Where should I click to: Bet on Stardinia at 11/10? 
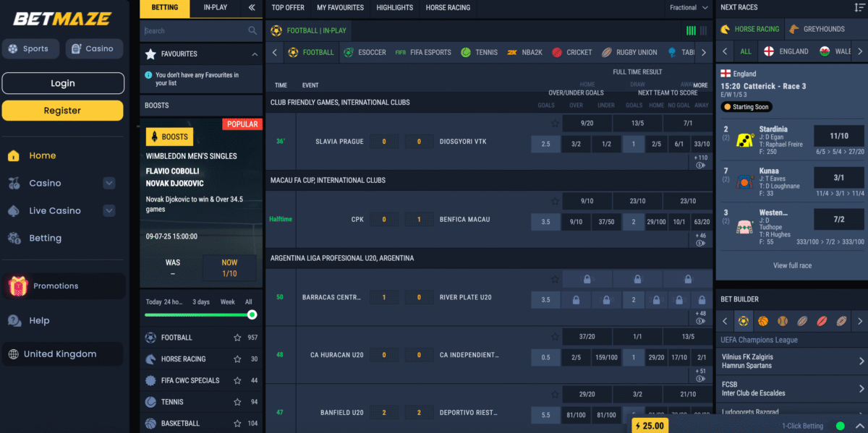839,136
